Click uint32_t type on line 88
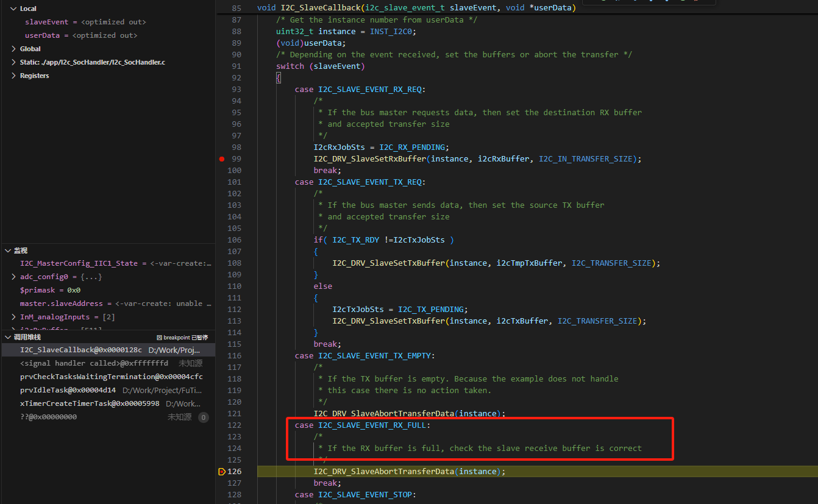 [295, 31]
